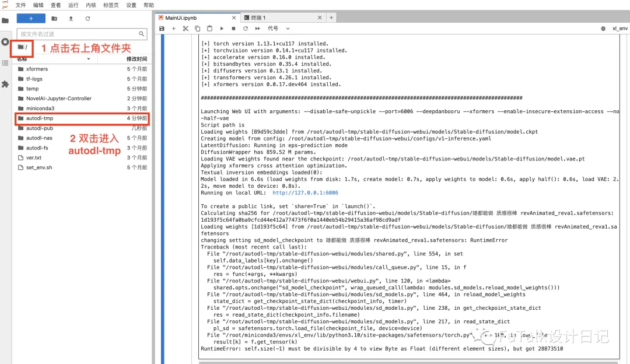Restart kernel and run all cells icon

coord(258,29)
